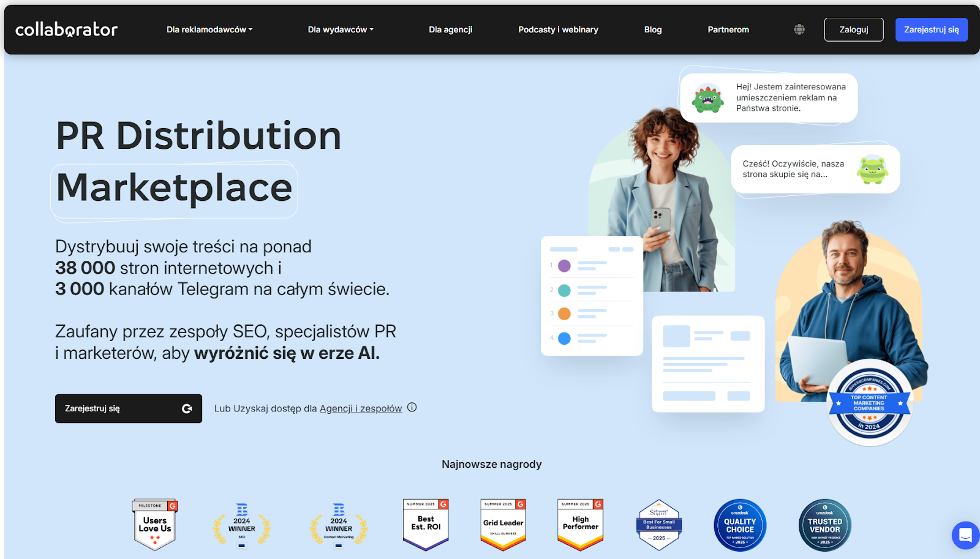Screen dimensions: 980x559
Task: Select Podcasty i webinary in navigation
Action: pyautogui.click(x=558, y=29)
